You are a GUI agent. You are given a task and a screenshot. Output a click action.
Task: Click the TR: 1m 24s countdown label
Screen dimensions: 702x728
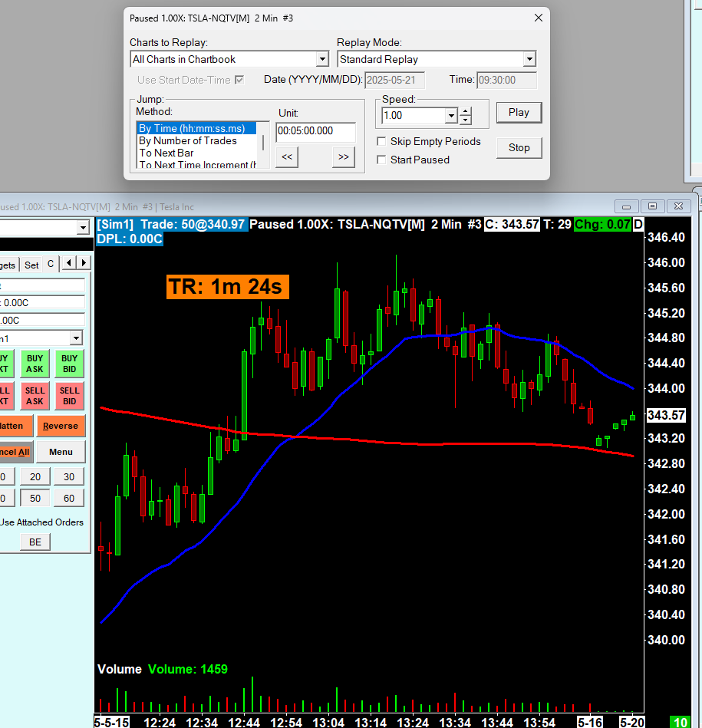point(228,286)
